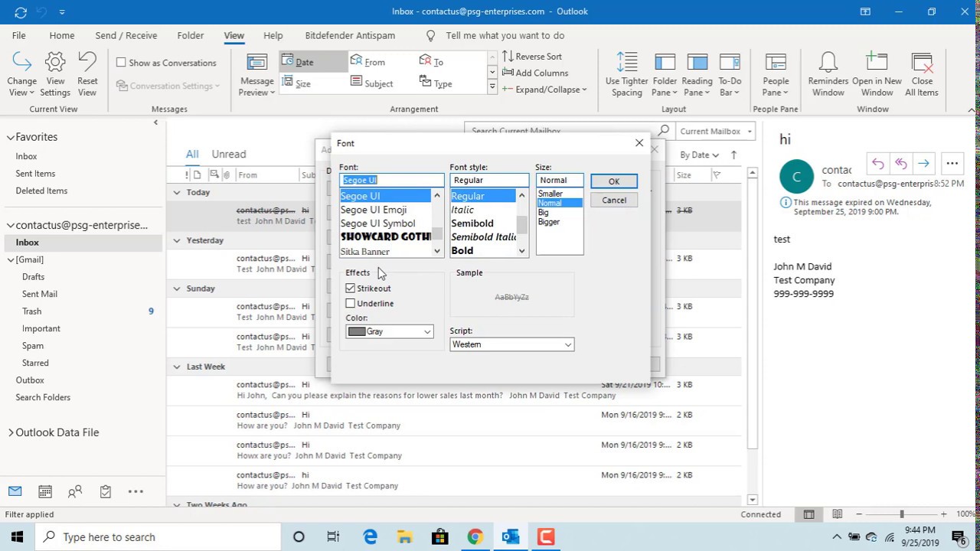Image resolution: width=980 pixels, height=551 pixels.
Task: Arrange messages by Size
Action: (313, 83)
